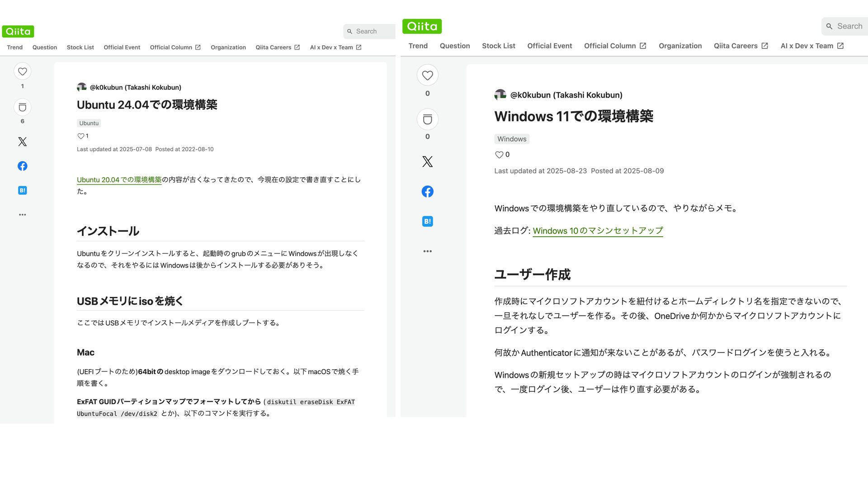Share Ubuntu article on Facebook
Viewport: 868px width, 488px height.
click(x=22, y=166)
